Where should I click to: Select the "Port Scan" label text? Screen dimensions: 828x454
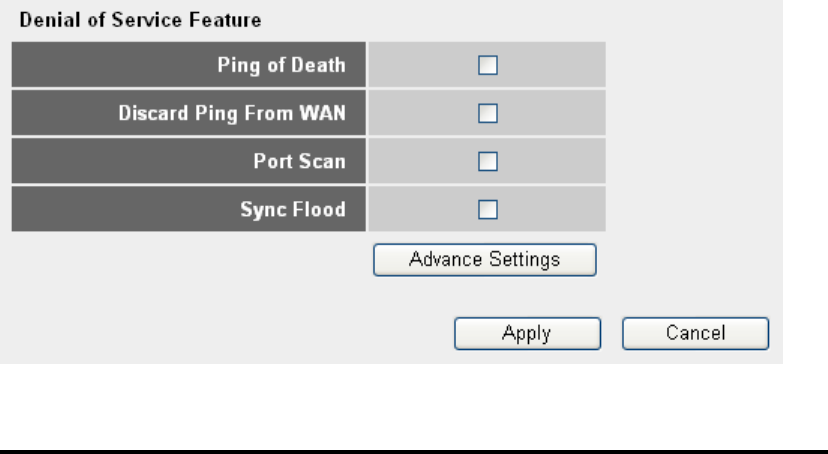[x=299, y=161]
